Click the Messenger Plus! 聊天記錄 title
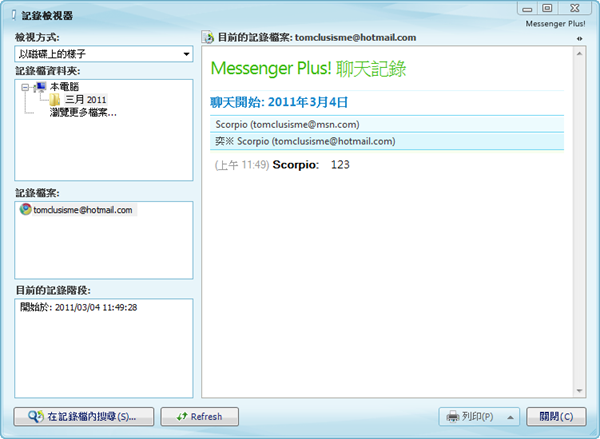600x439 pixels. pos(308,69)
